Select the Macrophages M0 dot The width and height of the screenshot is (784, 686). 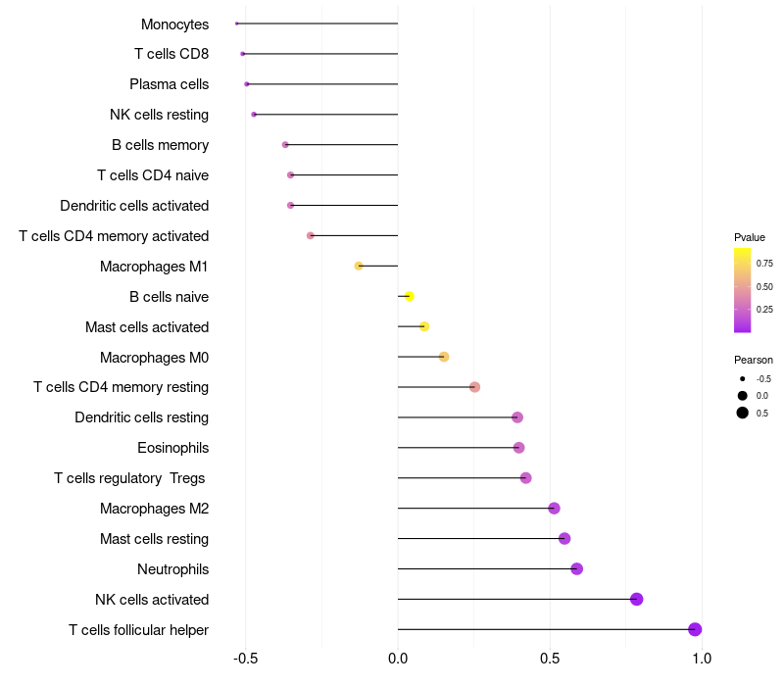click(x=444, y=357)
